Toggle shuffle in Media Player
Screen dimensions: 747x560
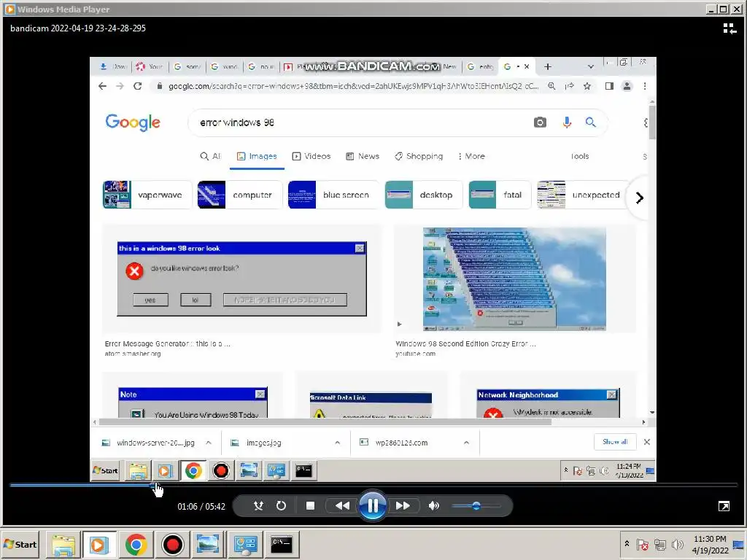[258, 506]
